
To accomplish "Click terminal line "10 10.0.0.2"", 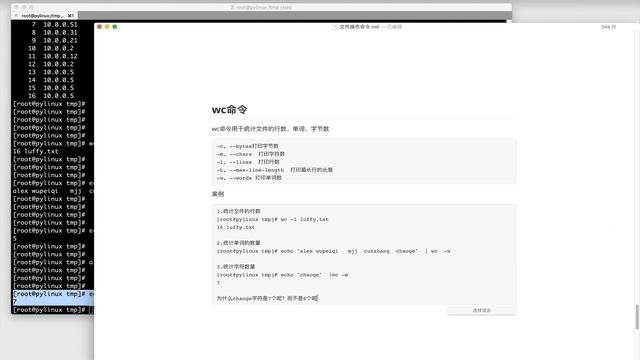I will pyautogui.click(x=51, y=48).
